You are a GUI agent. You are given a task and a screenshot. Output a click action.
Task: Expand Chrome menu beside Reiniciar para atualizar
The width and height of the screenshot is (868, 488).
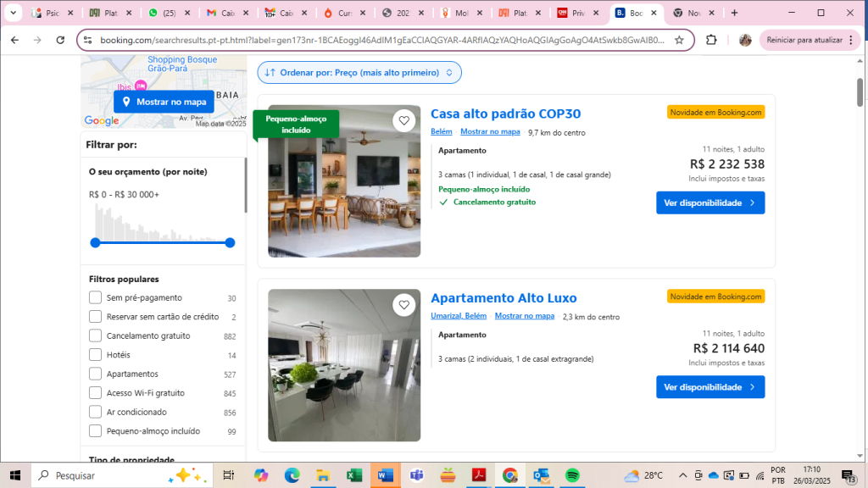(x=850, y=40)
